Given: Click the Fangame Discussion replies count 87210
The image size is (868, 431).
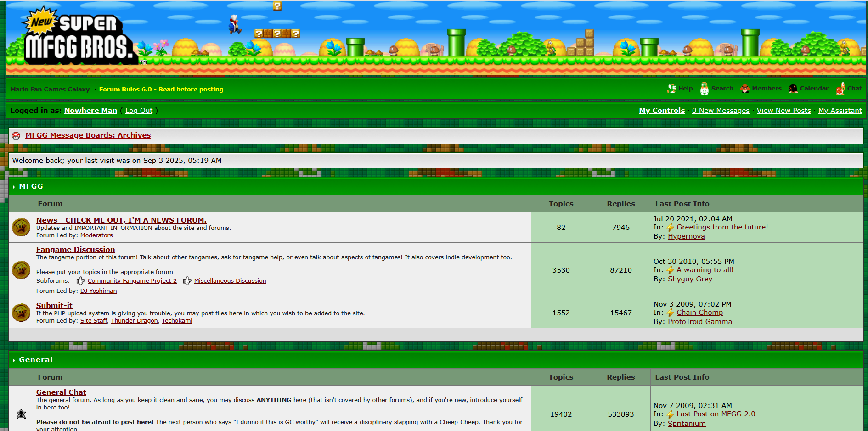Looking at the screenshot, I should point(621,270).
